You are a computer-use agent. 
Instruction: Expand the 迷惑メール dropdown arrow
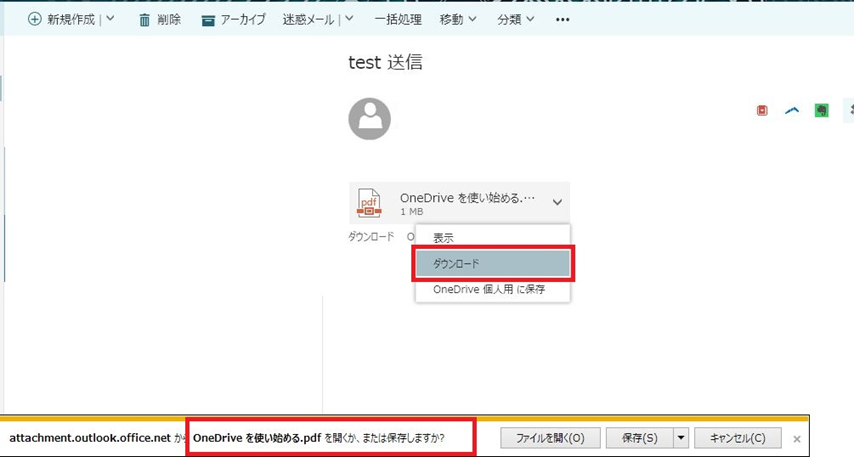pyautogui.click(x=349, y=19)
